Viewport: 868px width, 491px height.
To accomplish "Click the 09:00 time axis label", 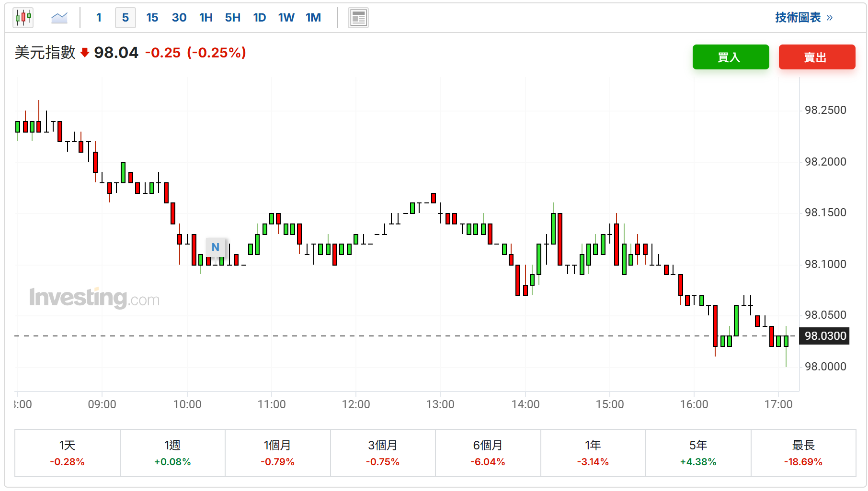I will 102,404.
